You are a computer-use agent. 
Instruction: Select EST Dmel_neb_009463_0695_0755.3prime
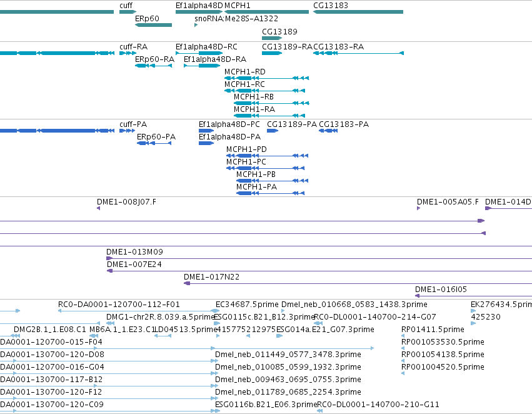288,380
